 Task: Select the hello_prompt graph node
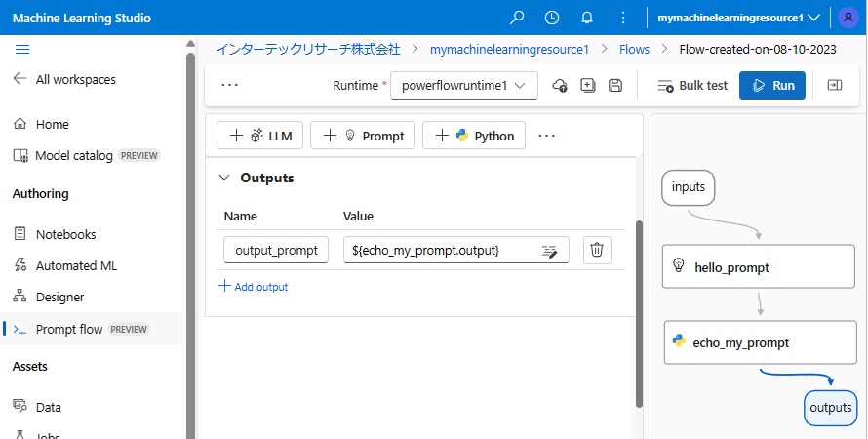coord(759,267)
